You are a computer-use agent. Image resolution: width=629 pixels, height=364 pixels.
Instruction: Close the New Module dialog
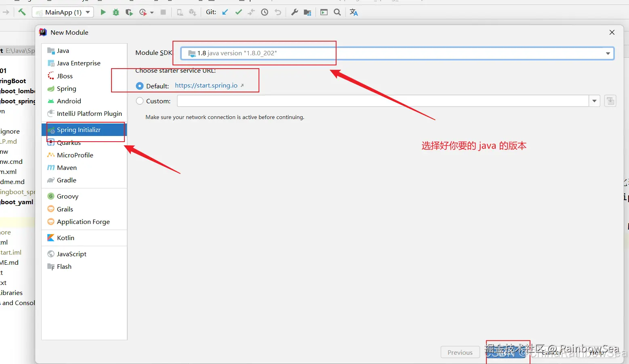click(x=612, y=32)
